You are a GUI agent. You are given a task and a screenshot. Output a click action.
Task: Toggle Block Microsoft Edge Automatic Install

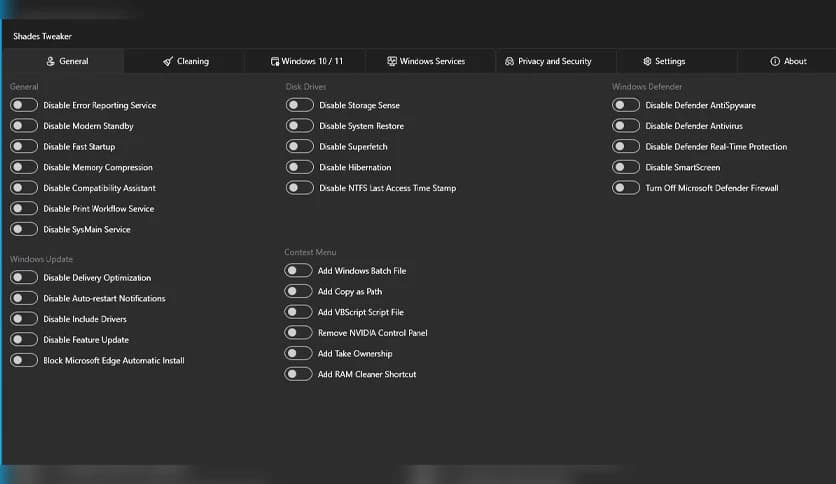[24, 360]
